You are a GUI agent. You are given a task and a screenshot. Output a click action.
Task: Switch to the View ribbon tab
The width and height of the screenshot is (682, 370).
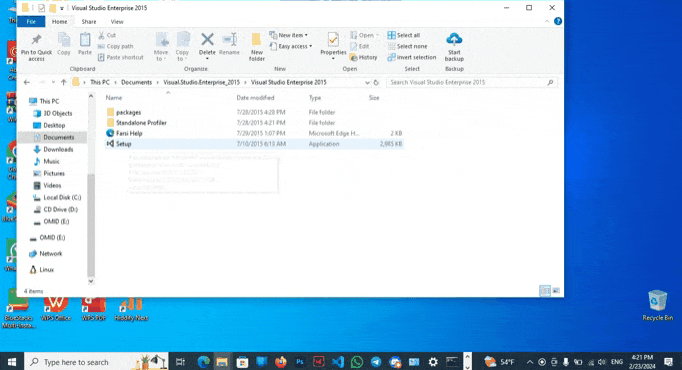coord(117,21)
